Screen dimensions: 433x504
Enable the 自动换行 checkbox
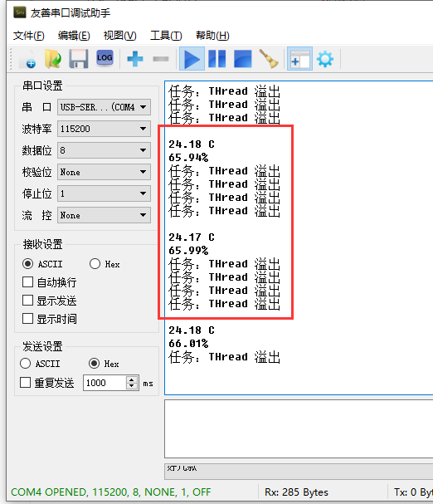point(50,282)
